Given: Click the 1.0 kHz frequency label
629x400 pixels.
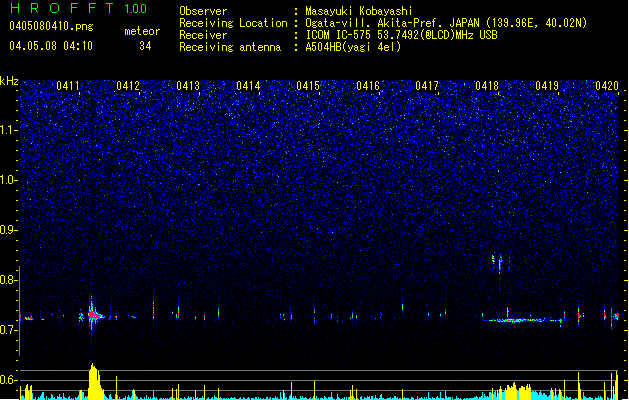Looking at the screenshot, I should coord(8,180).
